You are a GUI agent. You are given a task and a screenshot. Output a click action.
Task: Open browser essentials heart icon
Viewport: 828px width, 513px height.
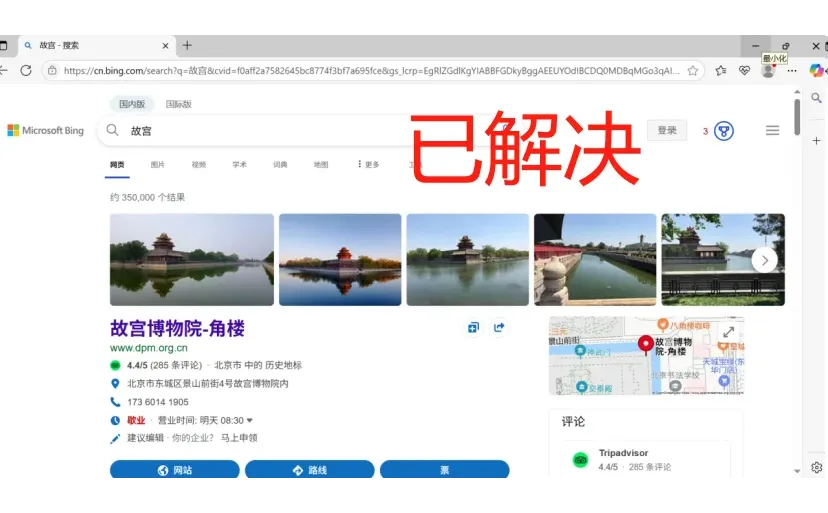[744, 70]
